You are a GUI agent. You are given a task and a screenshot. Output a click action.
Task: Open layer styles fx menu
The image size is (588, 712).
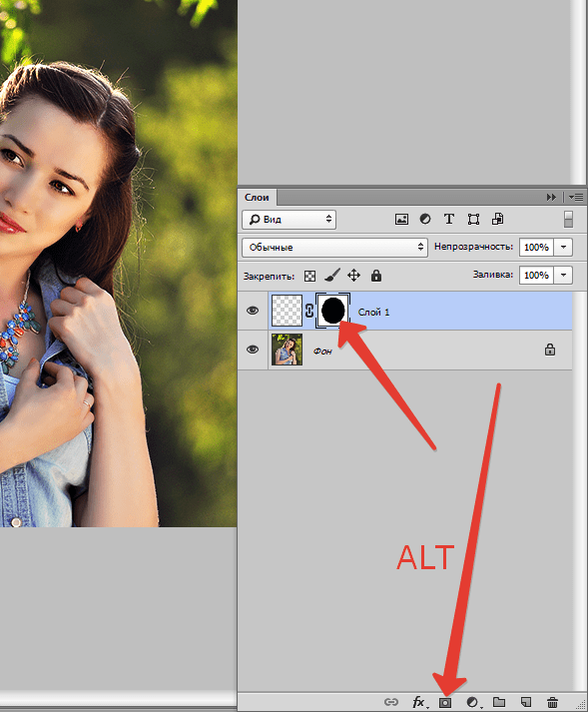[419, 702]
